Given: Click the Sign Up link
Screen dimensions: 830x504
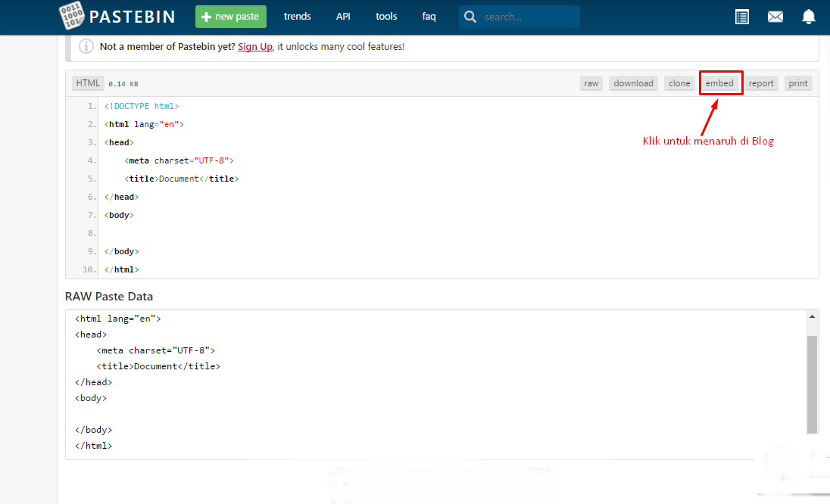Looking at the screenshot, I should click(x=255, y=46).
